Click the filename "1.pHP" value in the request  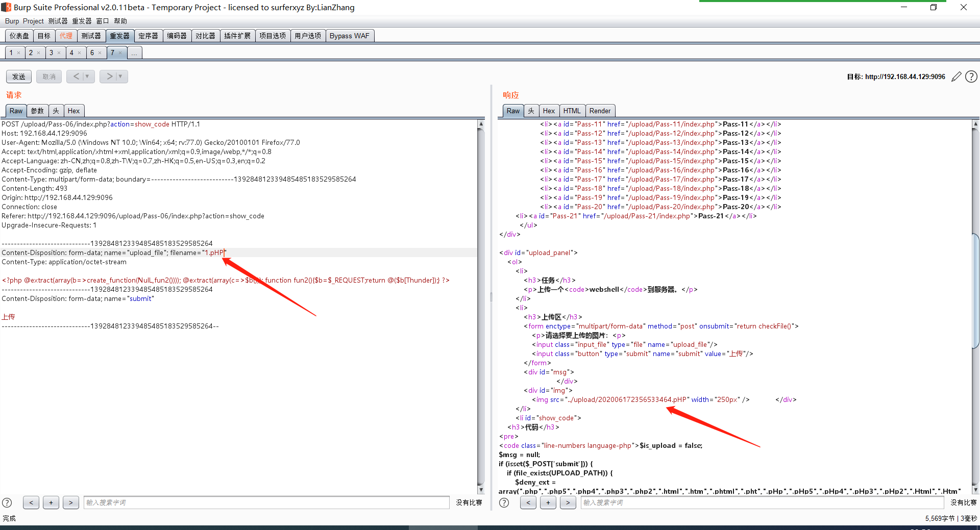pos(214,253)
